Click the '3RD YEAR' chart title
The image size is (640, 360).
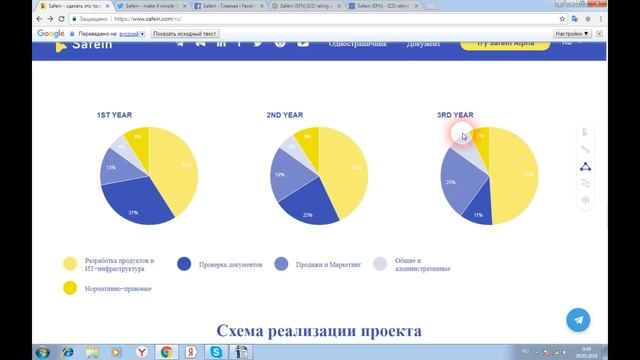(455, 115)
